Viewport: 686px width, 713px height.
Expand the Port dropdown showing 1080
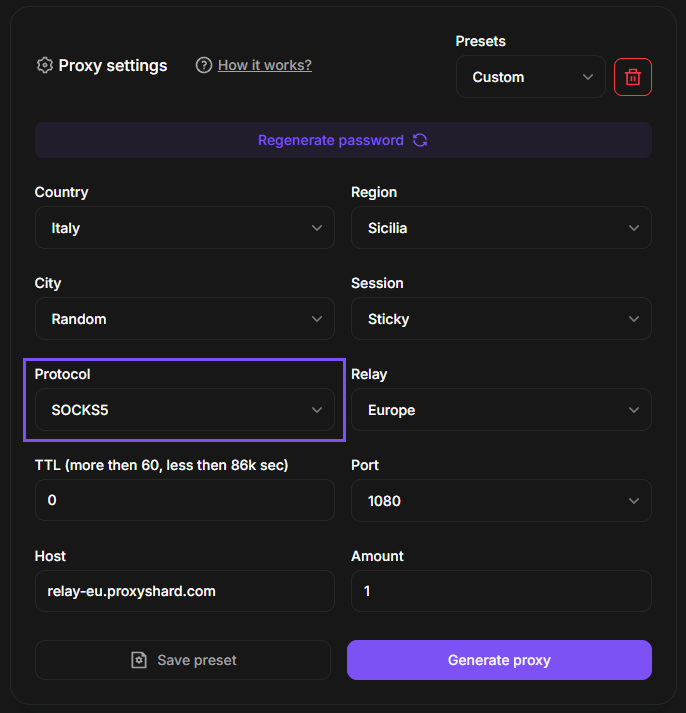coord(501,501)
